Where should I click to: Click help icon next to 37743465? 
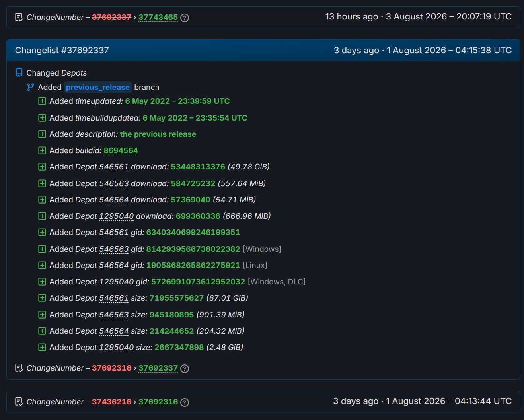coord(185,18)
